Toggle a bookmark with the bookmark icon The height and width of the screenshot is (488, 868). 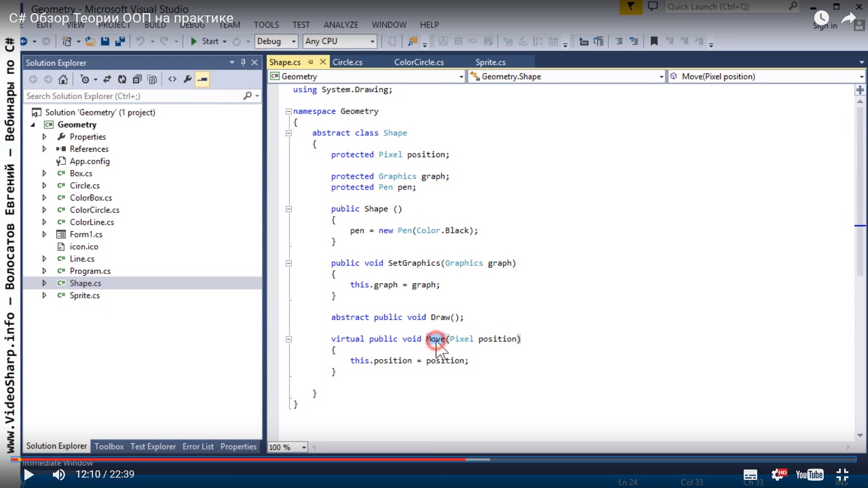tap(654, 41)
